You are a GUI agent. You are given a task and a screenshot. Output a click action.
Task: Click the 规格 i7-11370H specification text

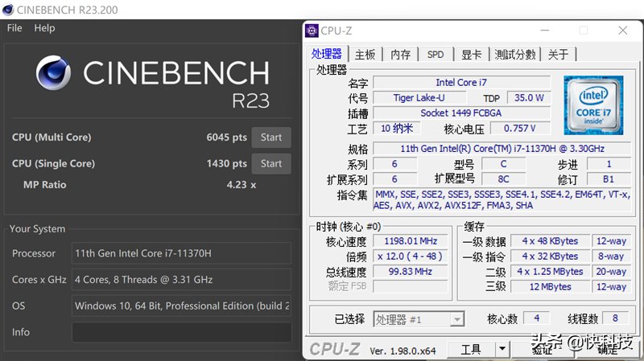[502, 149]
